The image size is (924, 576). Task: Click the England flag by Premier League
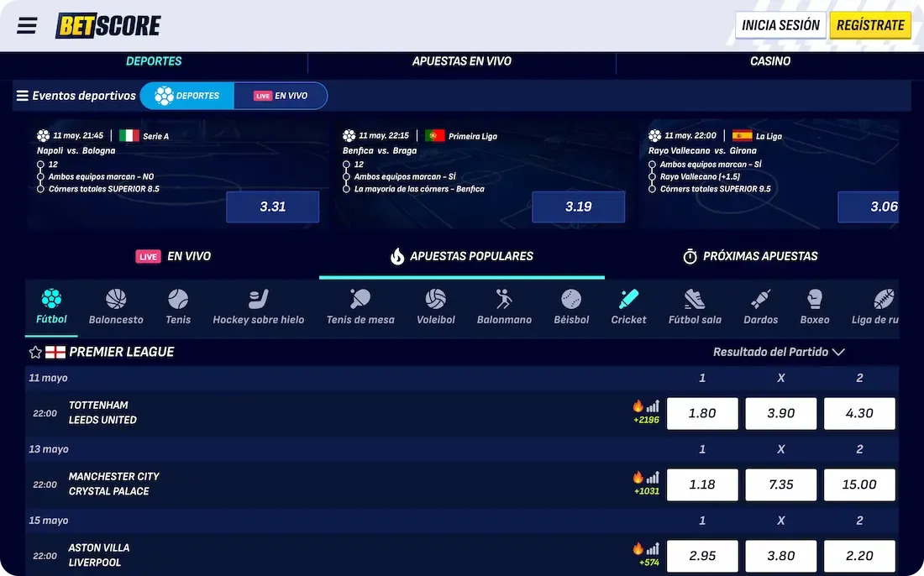(x=55, y=352)
